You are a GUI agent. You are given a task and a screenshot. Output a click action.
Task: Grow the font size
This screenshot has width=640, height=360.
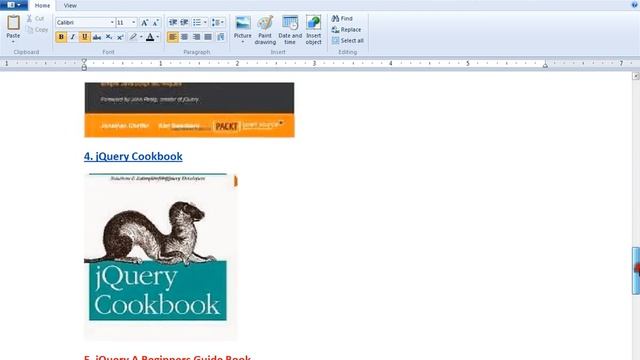click(144, 22)
